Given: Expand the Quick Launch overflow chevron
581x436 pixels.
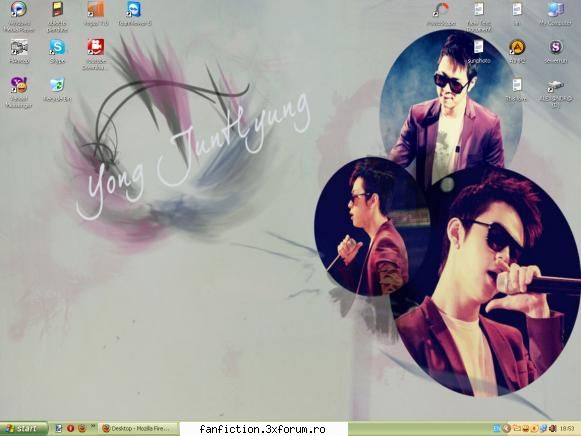Looking at the screenshot, I should 93,426.
